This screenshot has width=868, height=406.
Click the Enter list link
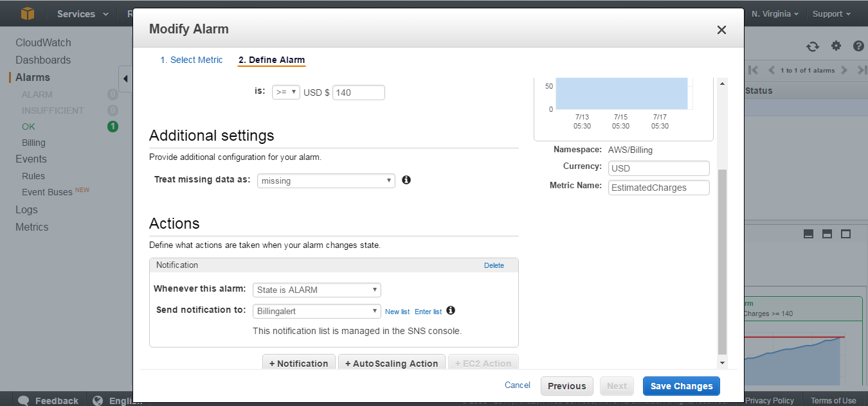(x=428, y=312)
